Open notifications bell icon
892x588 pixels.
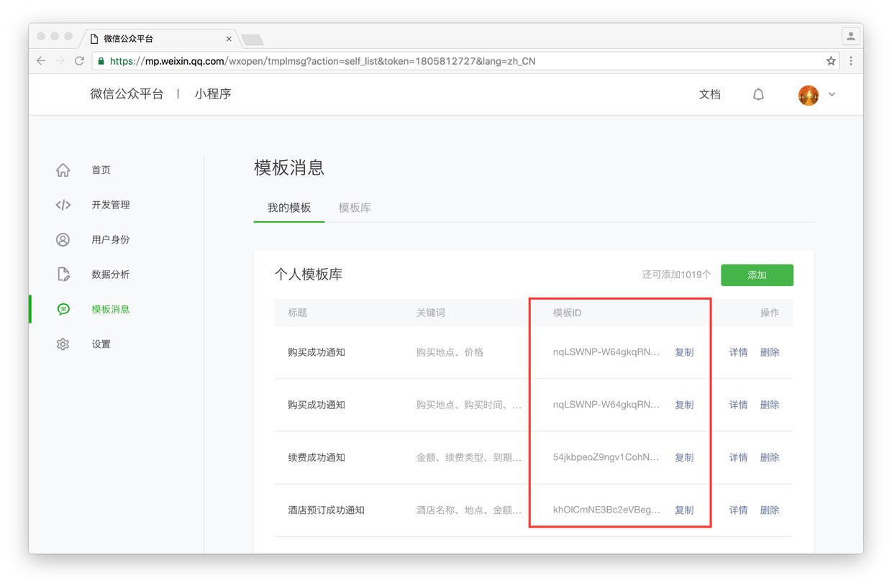(x=758, y=94)
